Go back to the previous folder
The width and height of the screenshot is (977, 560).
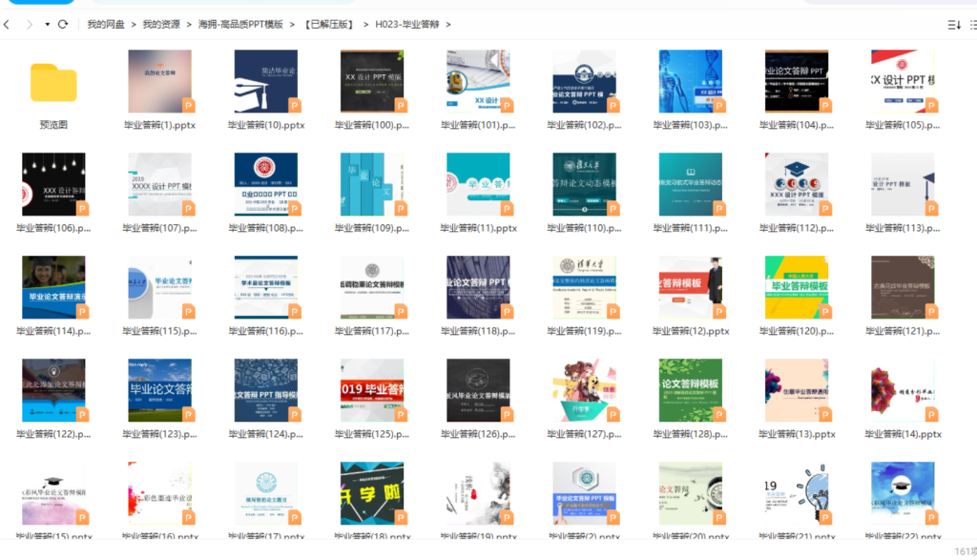8,24
